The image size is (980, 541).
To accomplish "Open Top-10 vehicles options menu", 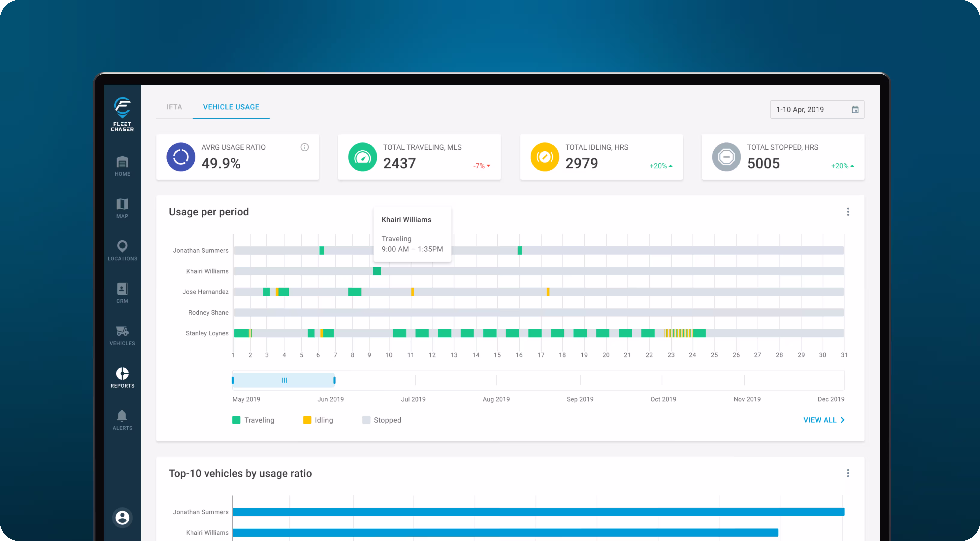I will click(848, 473).
